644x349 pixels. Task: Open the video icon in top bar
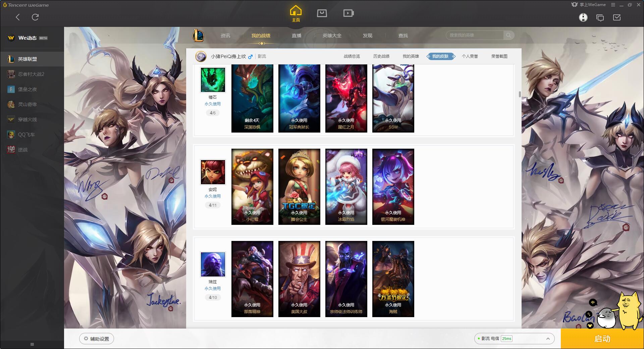(348, 13)
